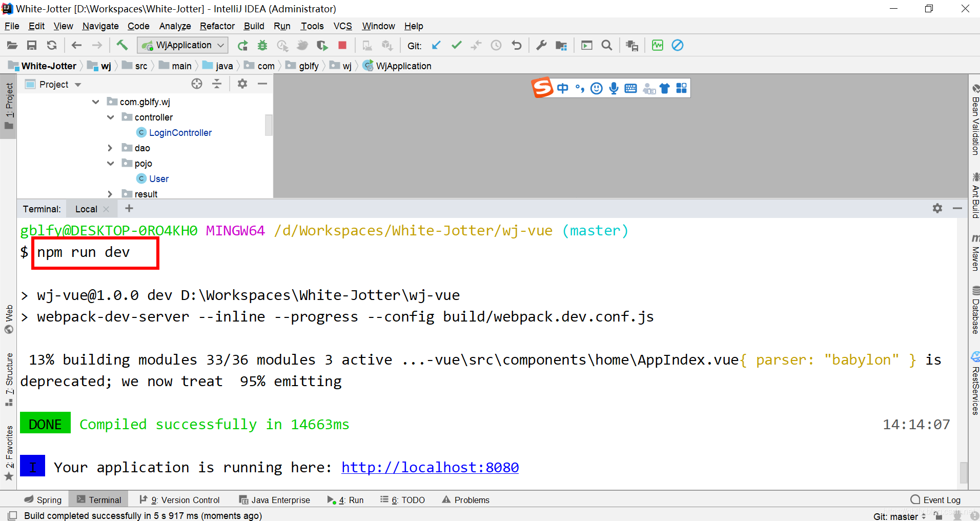The width and height of the screenshot is (980, 521).
Task: Click the Debug bug icon
Action: (262, 46)
